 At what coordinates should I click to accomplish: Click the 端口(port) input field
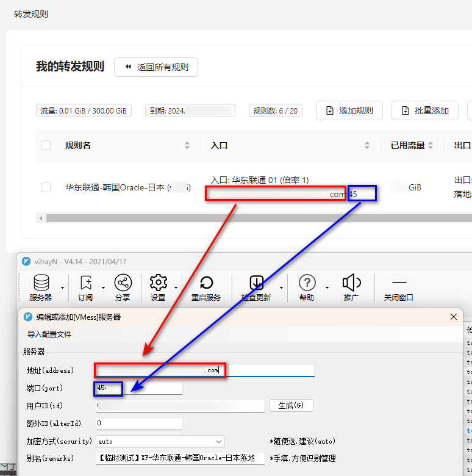click(x=139, y=388)
